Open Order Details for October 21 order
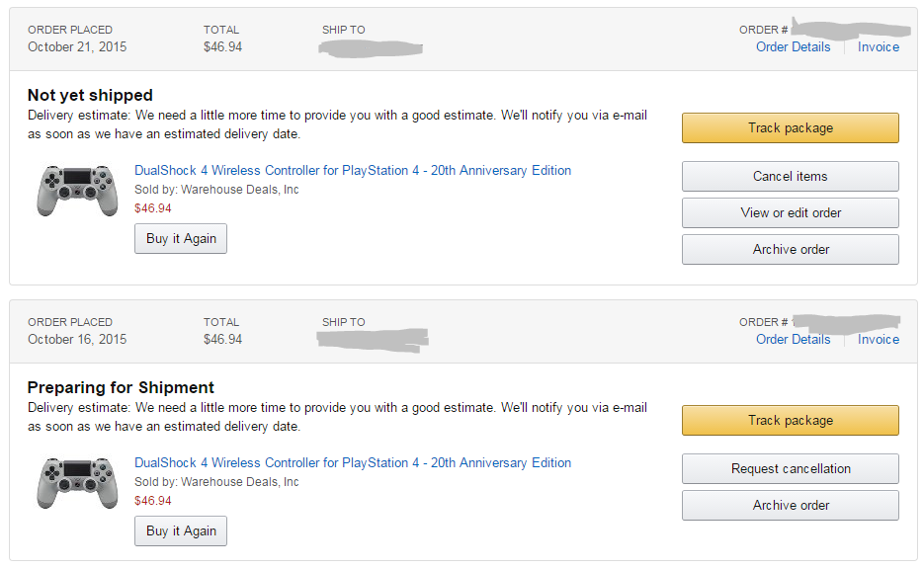This screenshot has width=924, height=570. coord(794,47)
